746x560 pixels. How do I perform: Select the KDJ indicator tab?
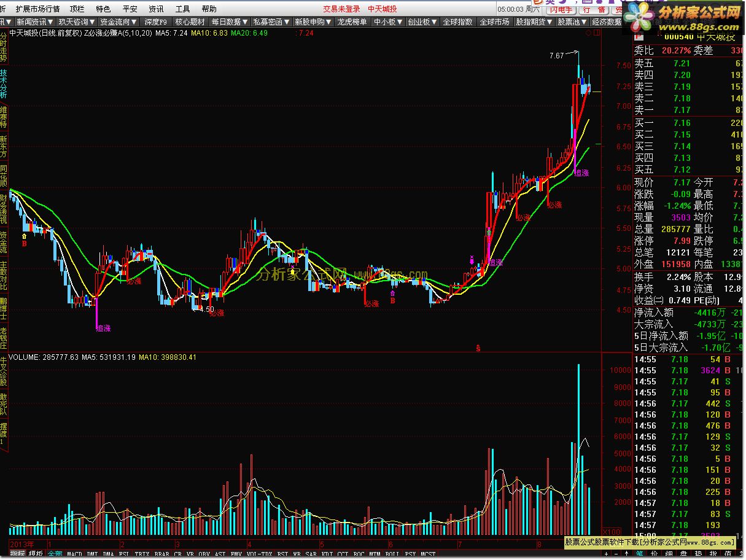coord(327,554)
